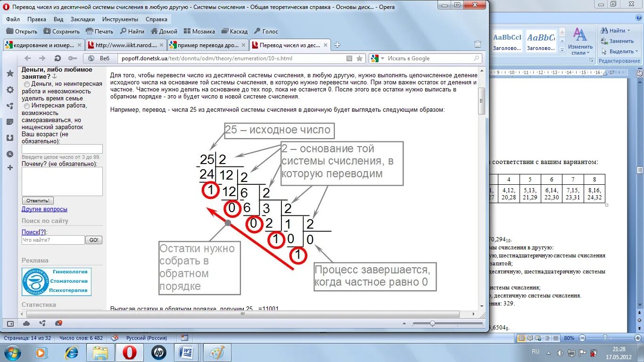The image size is (644, 362).
Task: Click the Веб site badge in address bar
Action: [x=100, y=58]
